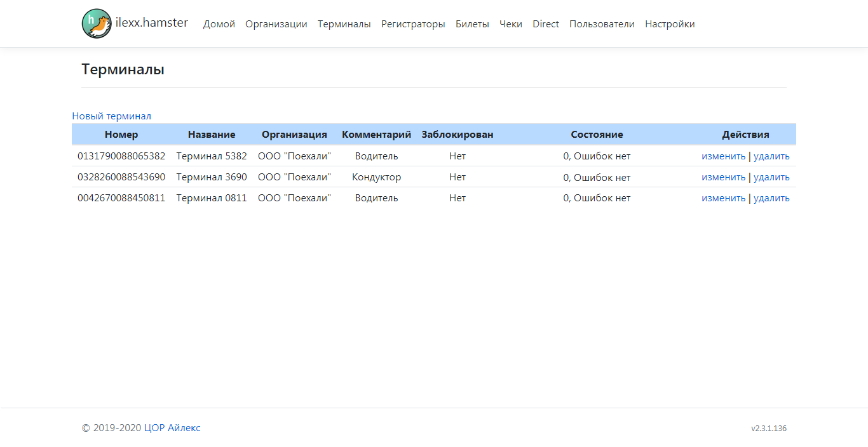This screenshot has width=868, height=447.
Task: Open the Чеки page
Action: tap(511, 24)
